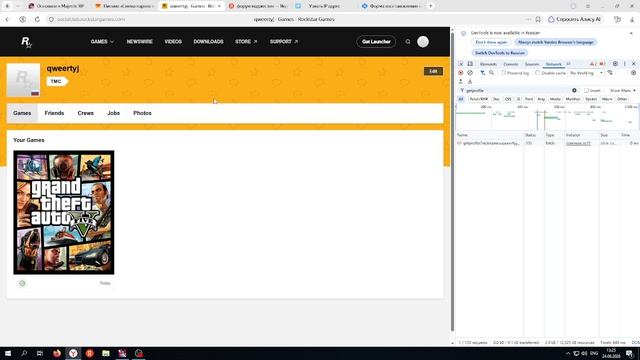Image resolution: width=640 pixels, height=360 pixels.
Task: Open Task View on the taskbar
Action: coord(40,353)
